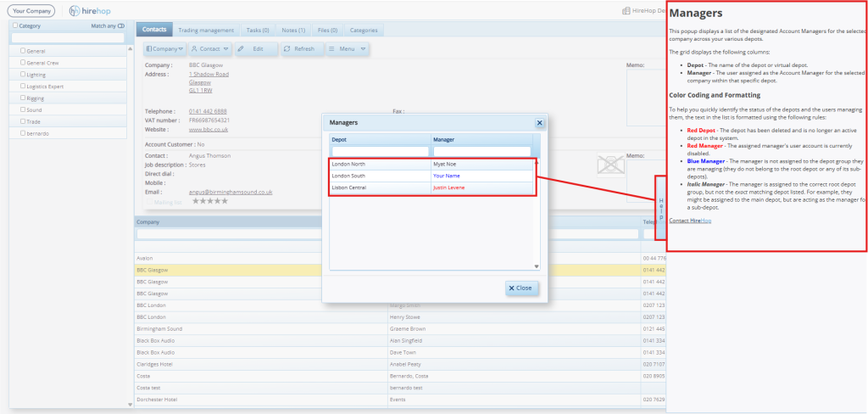The height and width of the screenshot is (414, 868).
Task: Click red manager Justin Levene
Action: (449, 187)
